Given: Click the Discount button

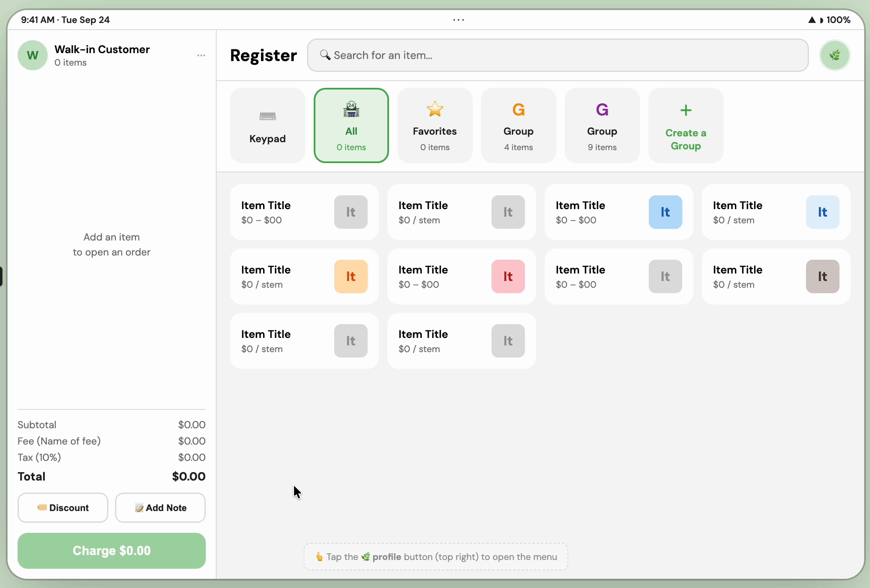Looking at the screenshot, I should (x=63, y=508).
